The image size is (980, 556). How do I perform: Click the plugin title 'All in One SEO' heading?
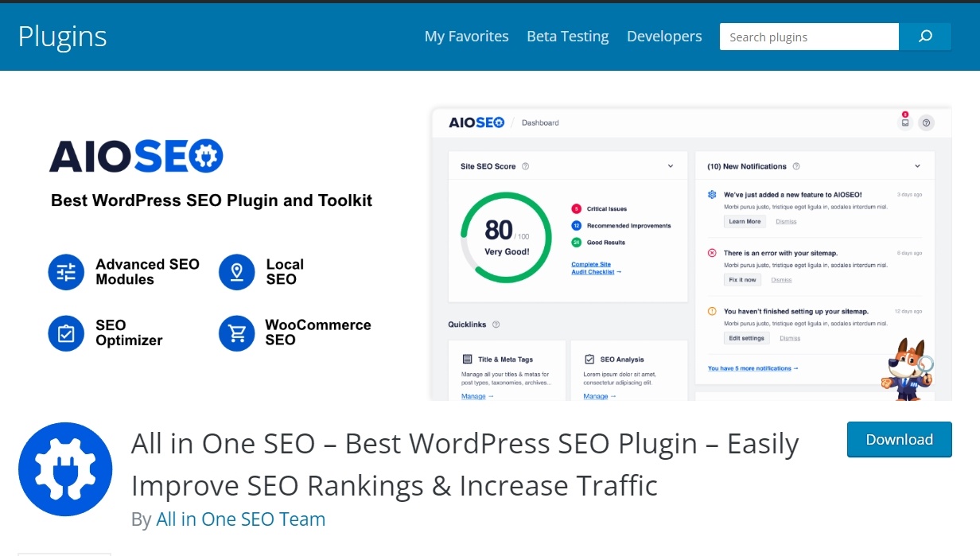click(465, 464)
